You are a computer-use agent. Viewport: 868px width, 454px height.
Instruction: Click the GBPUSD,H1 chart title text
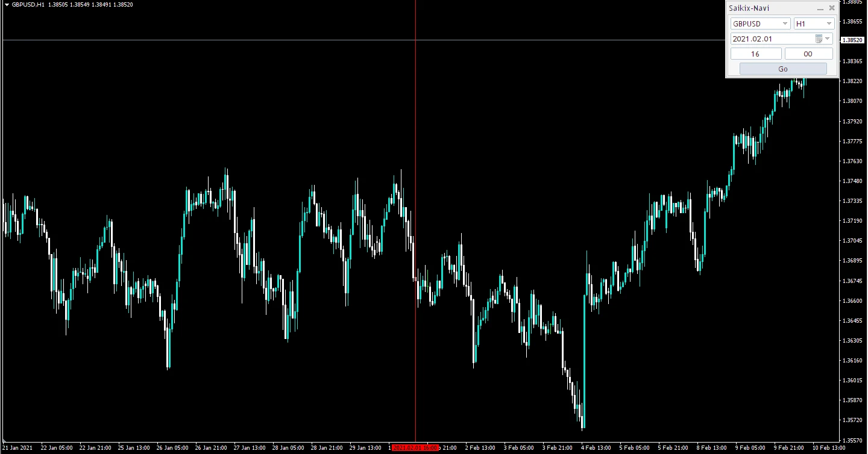pyautogui.click(x=28, y=5)
